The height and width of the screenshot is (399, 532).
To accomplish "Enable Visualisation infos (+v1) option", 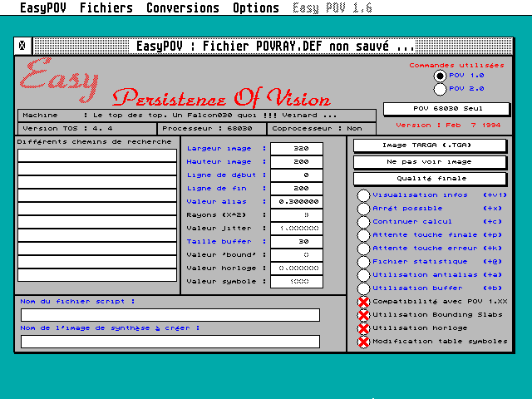I will 363,195.
